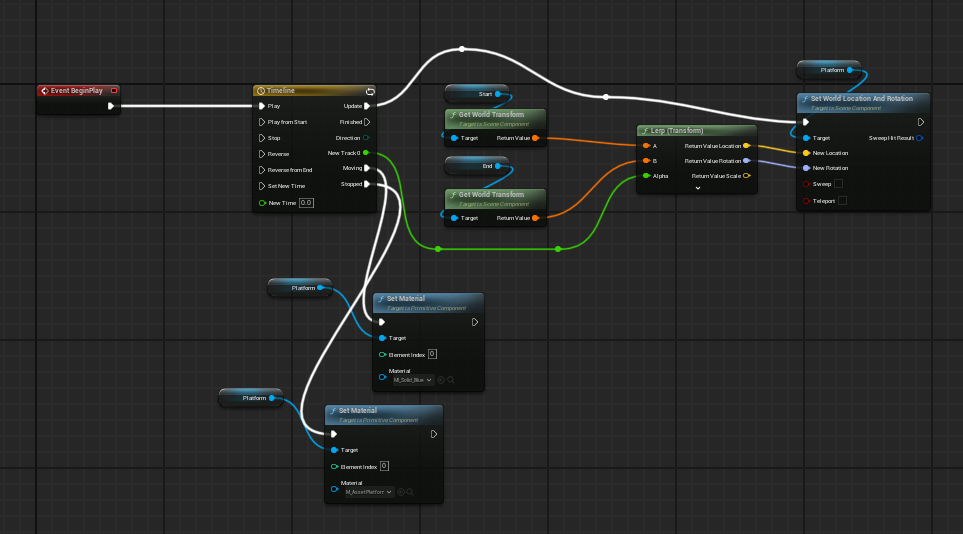Click the browse icon beside M_AssetPlatform material
Image resolution: width=963 pixels, height=534 pixels.
click(x=400, y=492)
